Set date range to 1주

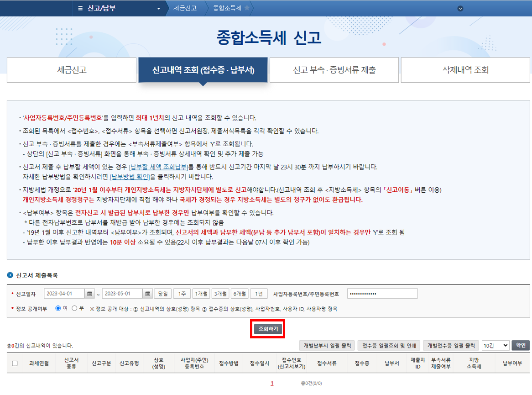(182, 294)
